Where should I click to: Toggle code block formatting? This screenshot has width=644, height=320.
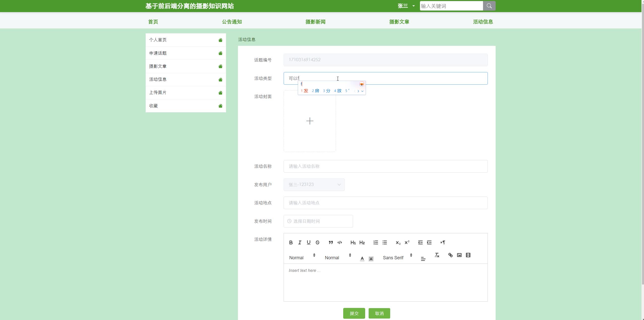(340, 242)
